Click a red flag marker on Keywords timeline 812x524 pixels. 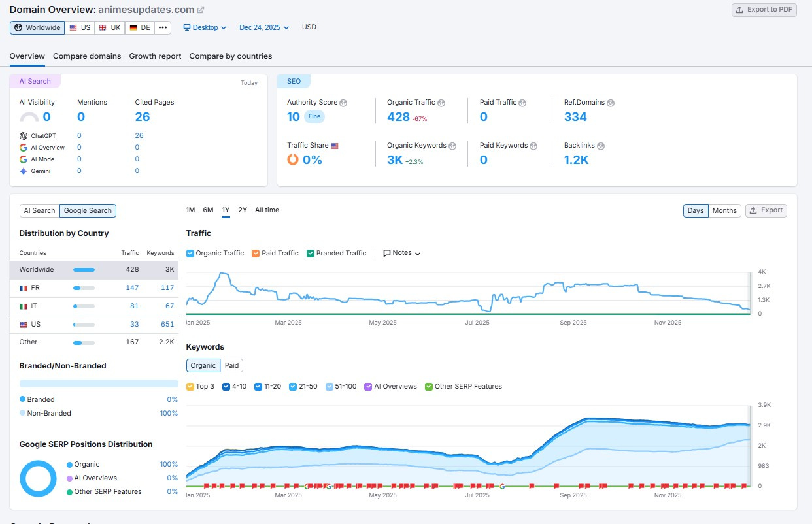[206, 486]
